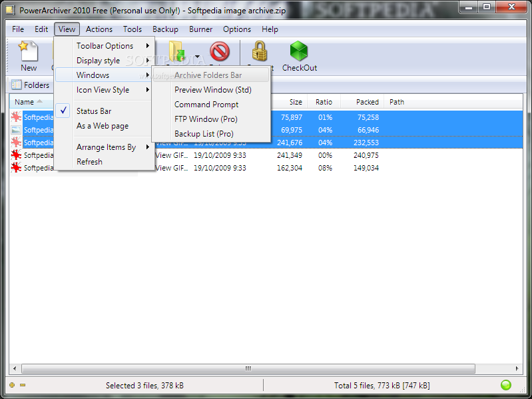
Task: Open the Edit menu
Action: 41,29
